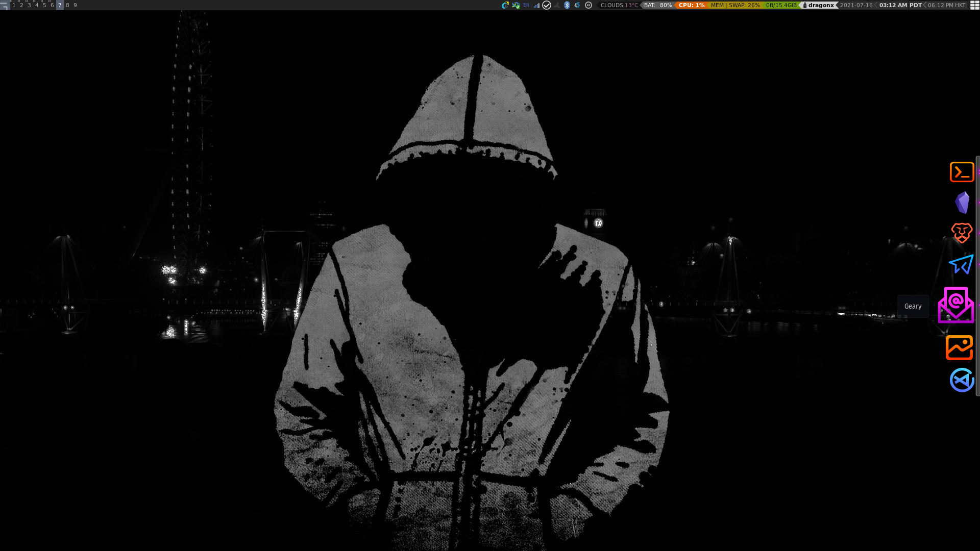Launch Visual Studio Code dock icon
The height and width of the screenshot is (551, 980).
962,380
